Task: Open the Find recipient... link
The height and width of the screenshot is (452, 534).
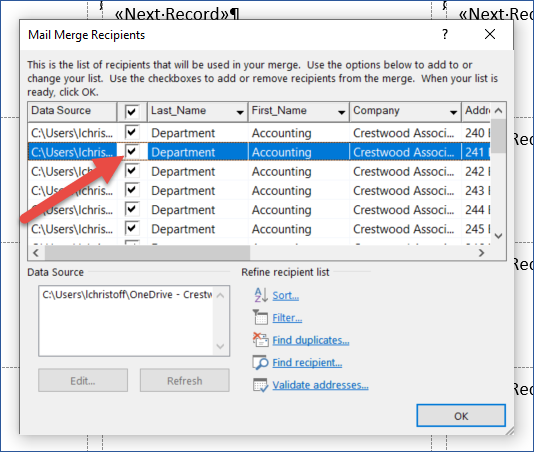Action: point(307,363)
